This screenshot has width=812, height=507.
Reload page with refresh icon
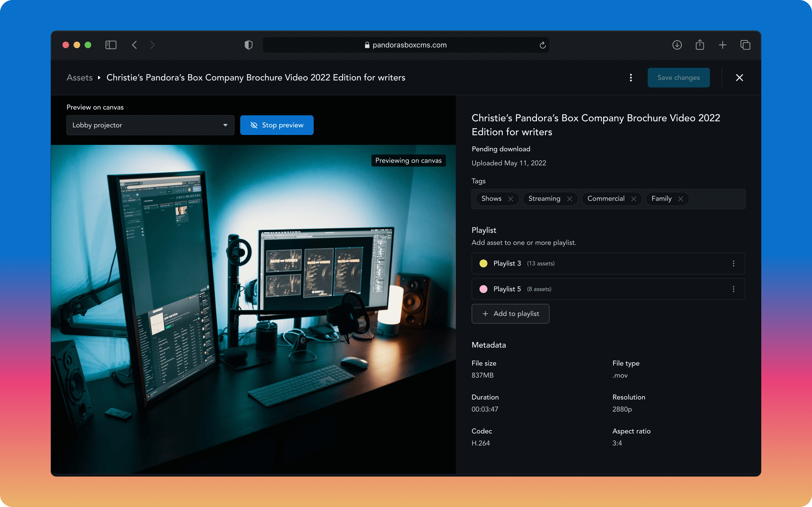point(543,45)
